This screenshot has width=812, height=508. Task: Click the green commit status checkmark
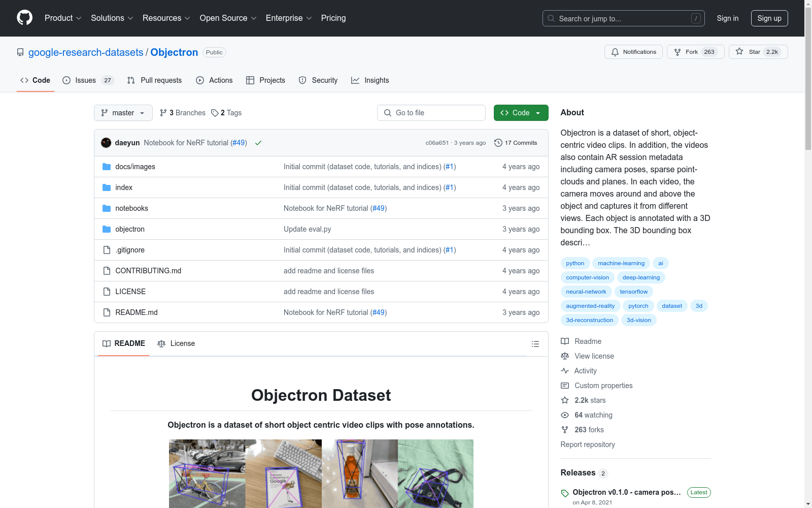tap(258, 143)
